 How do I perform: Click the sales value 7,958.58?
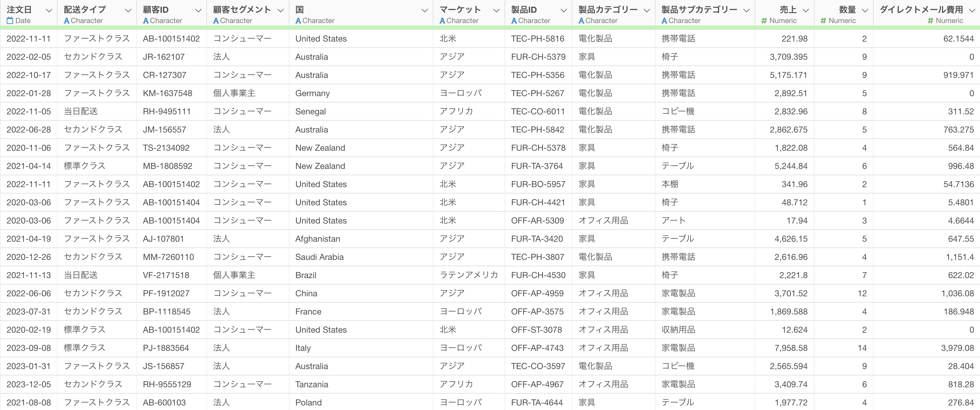click(x=791, y=348)
